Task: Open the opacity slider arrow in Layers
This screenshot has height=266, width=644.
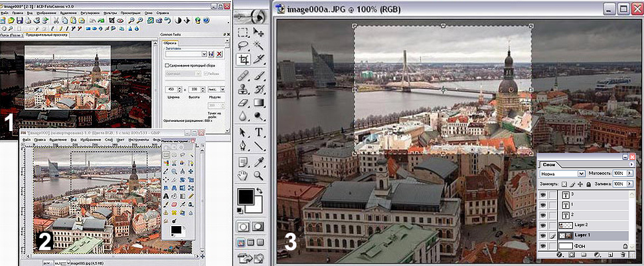Action: (x=629, y=174)
